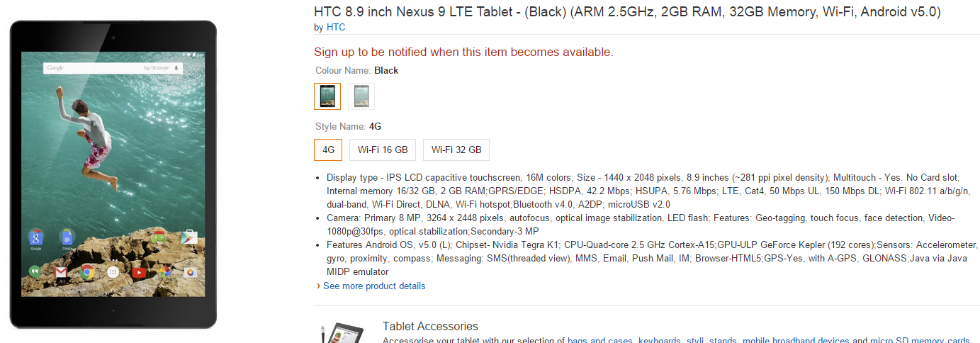Select the 4G style option

(x=328, y=150)
